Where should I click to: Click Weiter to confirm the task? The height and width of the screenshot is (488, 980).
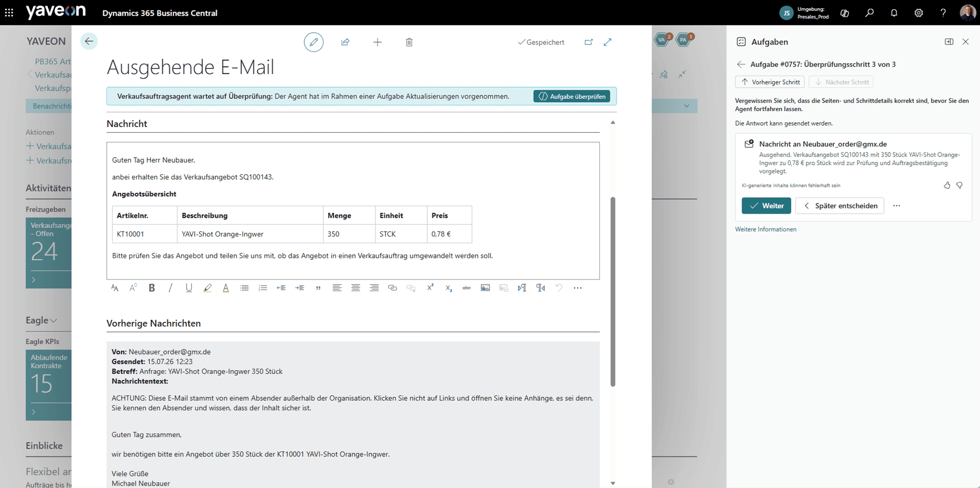(766, 206)
